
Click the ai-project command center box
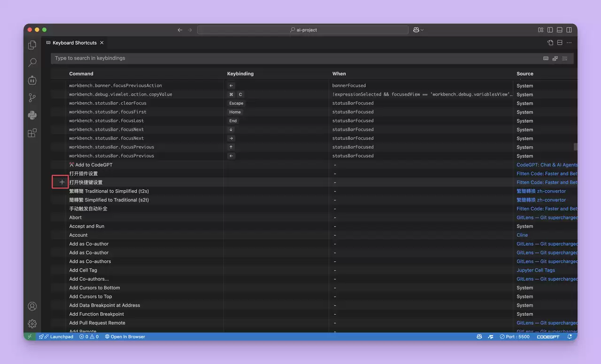[303, 30]
